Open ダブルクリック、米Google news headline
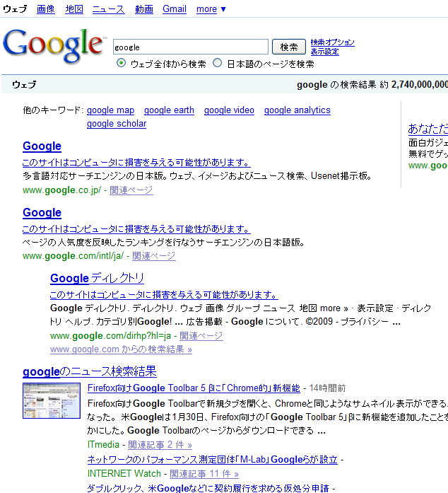The height and width of the screenshot is (493, 448). click(208, 488)
